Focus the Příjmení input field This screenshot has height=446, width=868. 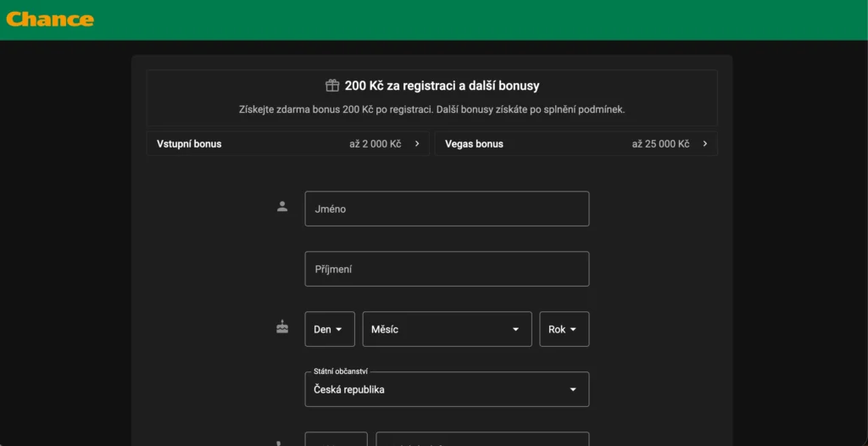pos(447,270)
